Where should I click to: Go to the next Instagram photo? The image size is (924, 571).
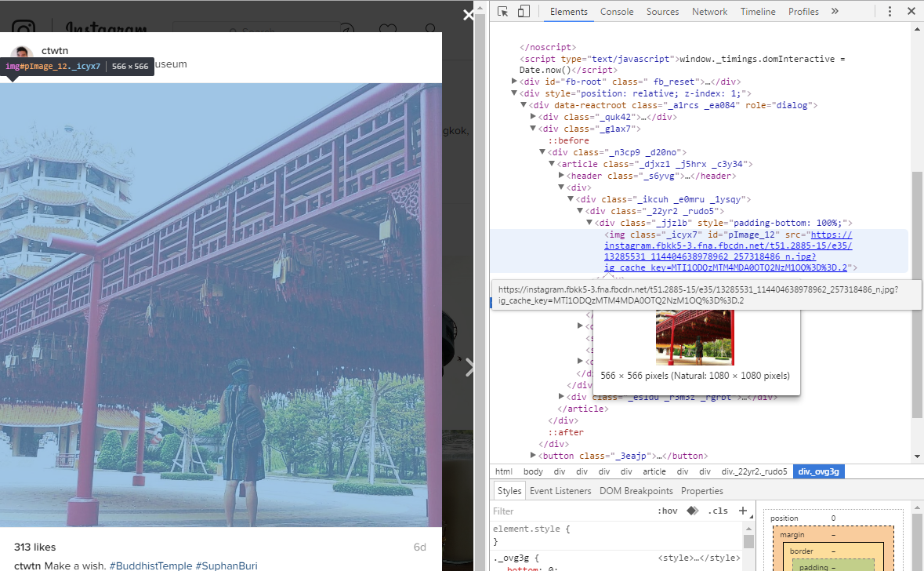tap(469, 367)
